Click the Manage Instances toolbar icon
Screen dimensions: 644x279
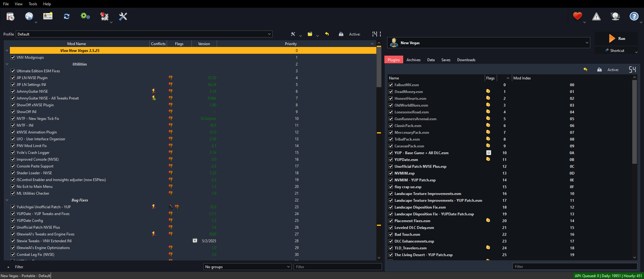click(x=10, y=16)
